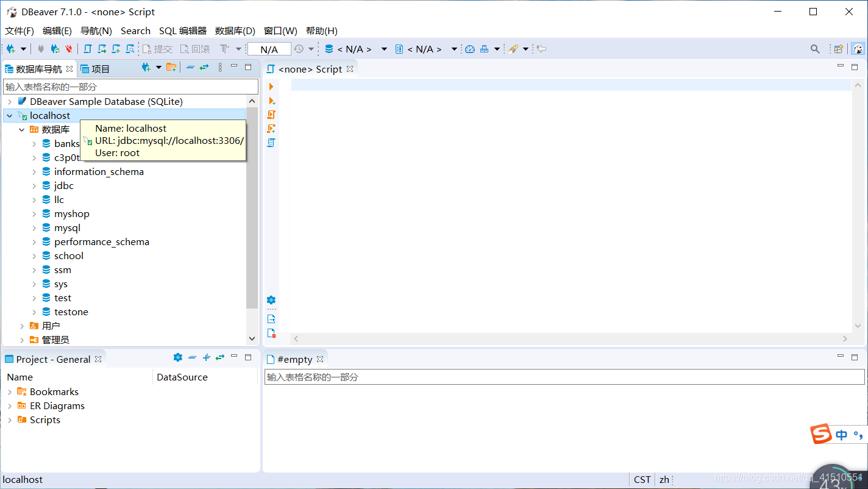The height and width of the screenshot is (489, 868).
Task: Click the #empty panel filter input field
Action: pos(564,377)
